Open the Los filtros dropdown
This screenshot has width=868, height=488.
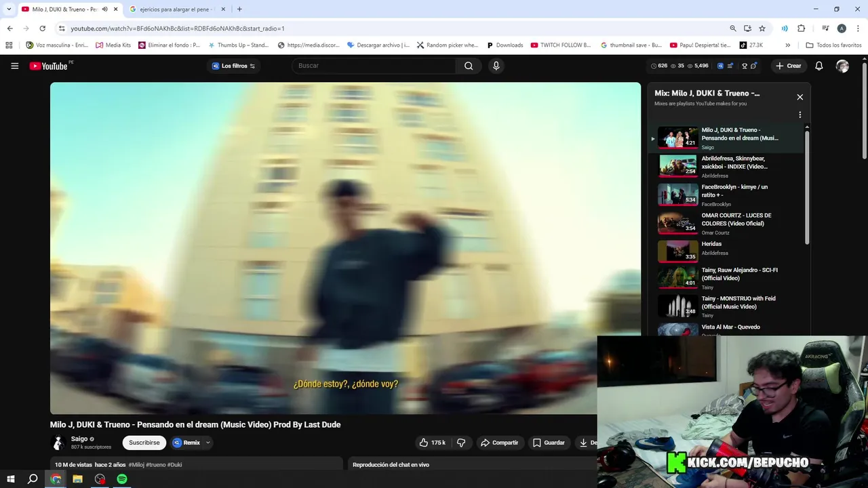point(233,66)
